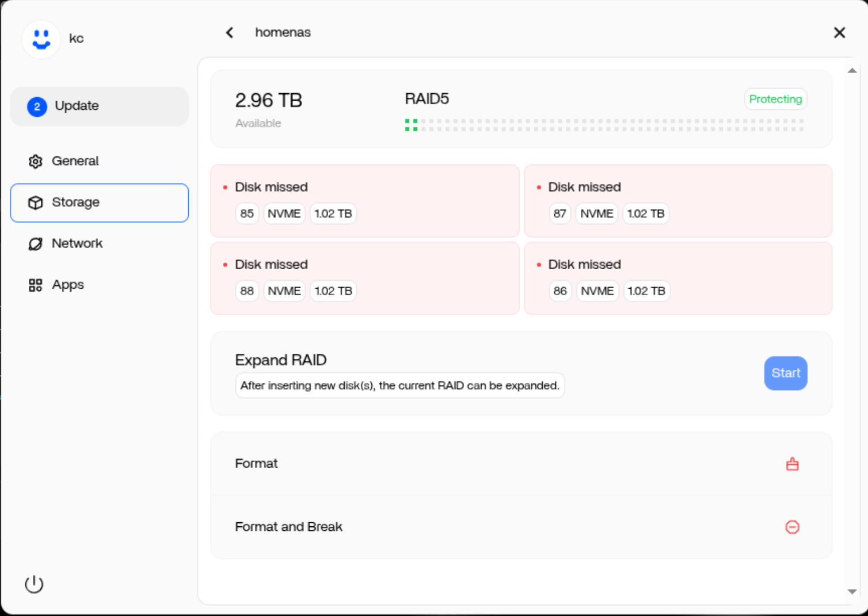
Task: Click the General gear icon
Action: pos(36,162)
